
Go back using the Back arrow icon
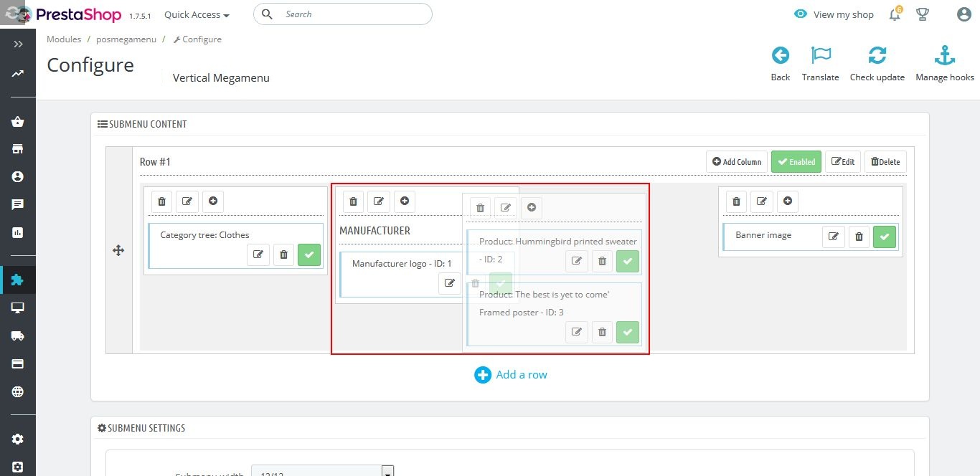(x=780, y=56)
